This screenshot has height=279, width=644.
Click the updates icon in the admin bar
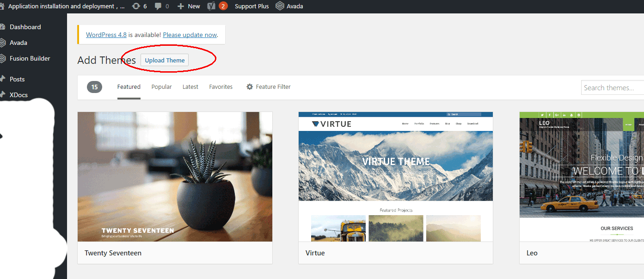[135, 6]
